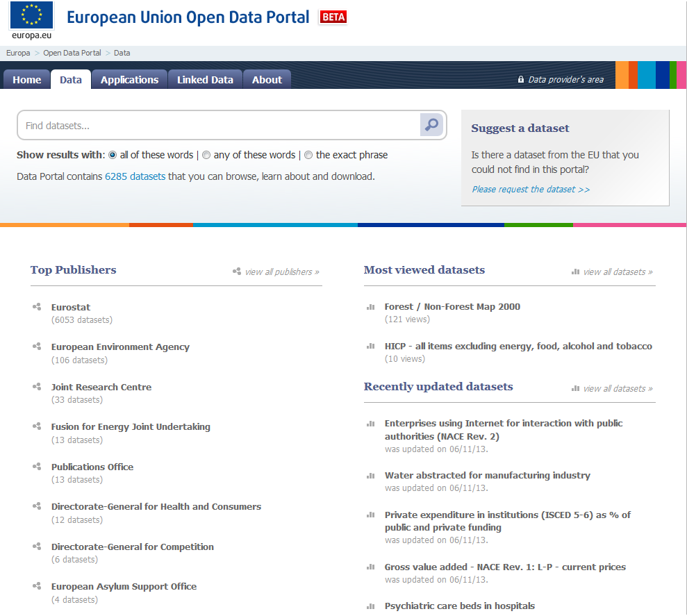Viewport: 687px width, 616px height.
Task: Select the 'any of these words' radio button
Action: point(206,155)
